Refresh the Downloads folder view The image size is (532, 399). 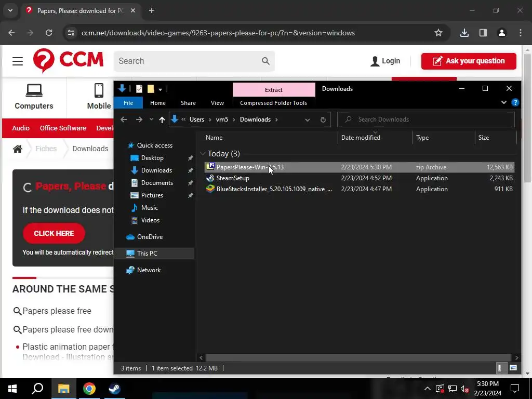(323, 119)
